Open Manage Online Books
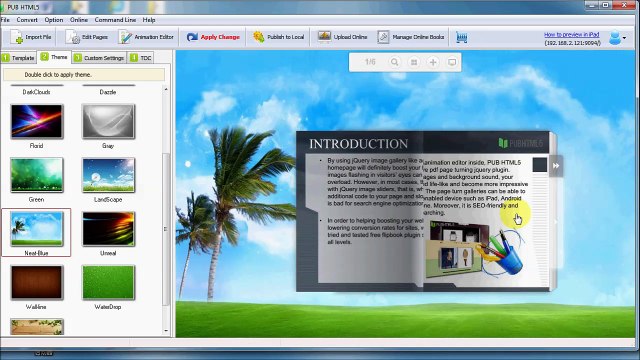640x360 pixels. tap(411, 37)
